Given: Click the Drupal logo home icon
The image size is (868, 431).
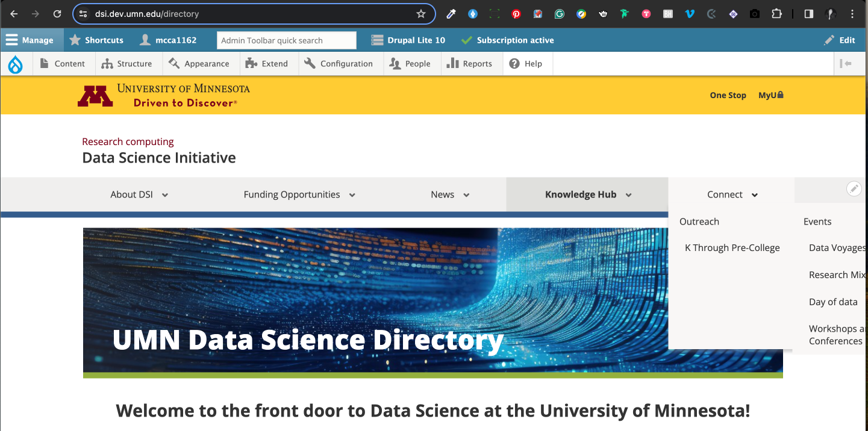Looking at the screenshot, I should click(15, 64).
